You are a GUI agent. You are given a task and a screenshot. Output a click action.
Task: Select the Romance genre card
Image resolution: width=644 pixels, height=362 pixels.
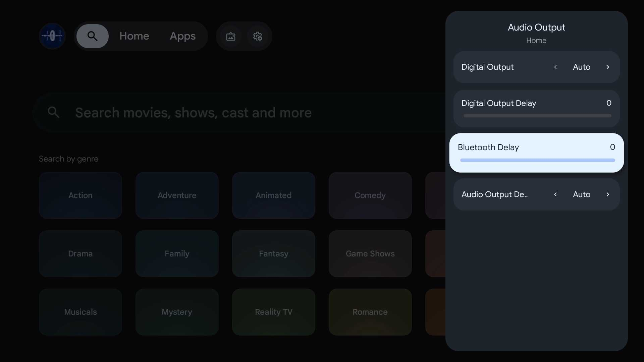coord(370,312)
